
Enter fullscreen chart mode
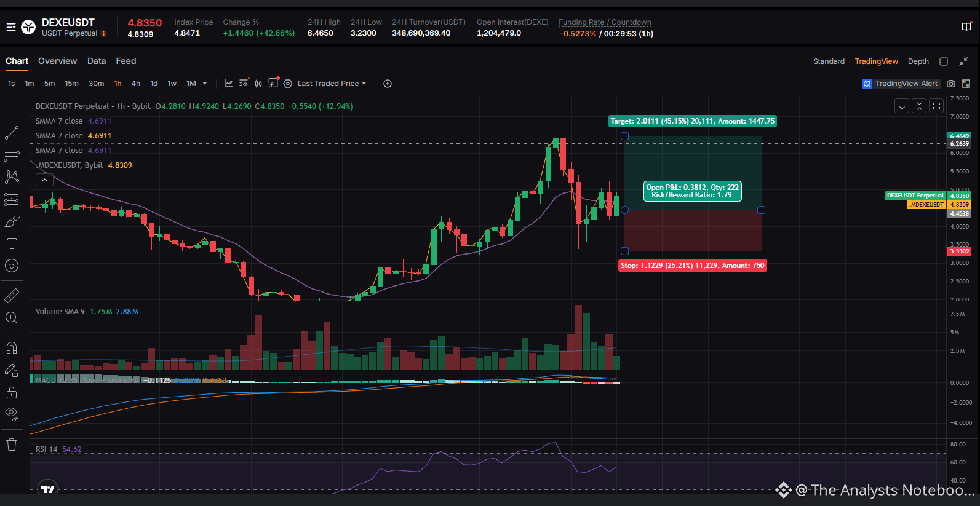[x=966, y=84]
